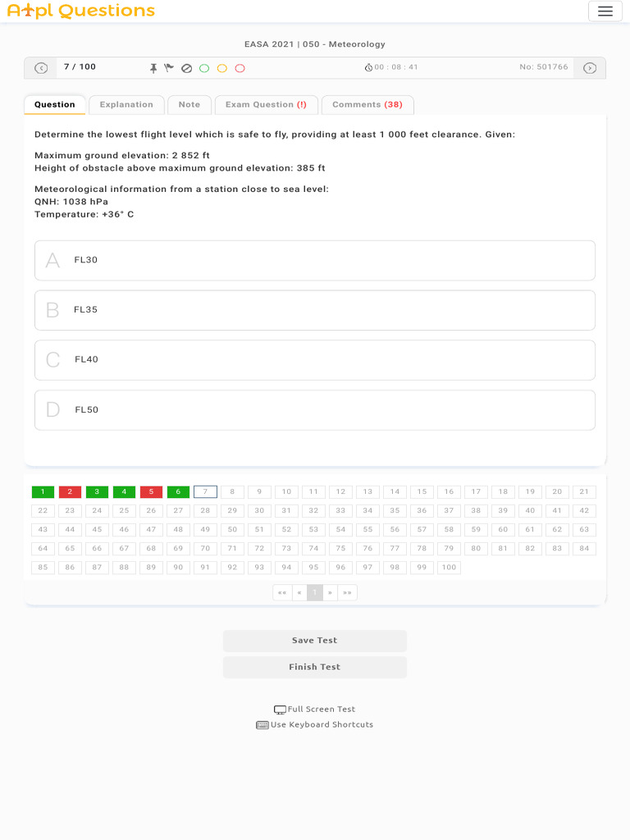Select answer C FL40

315,360
